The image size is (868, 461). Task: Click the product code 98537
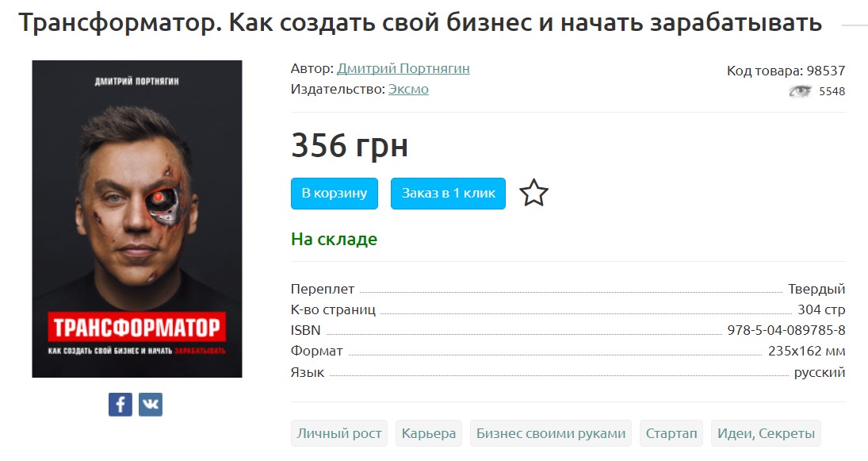coord(826,71)
